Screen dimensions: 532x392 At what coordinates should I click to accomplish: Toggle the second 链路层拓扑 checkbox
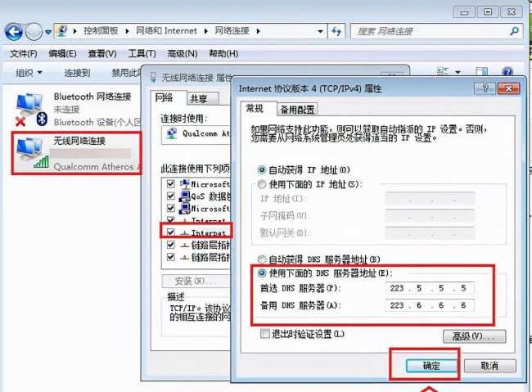(171, 257)
